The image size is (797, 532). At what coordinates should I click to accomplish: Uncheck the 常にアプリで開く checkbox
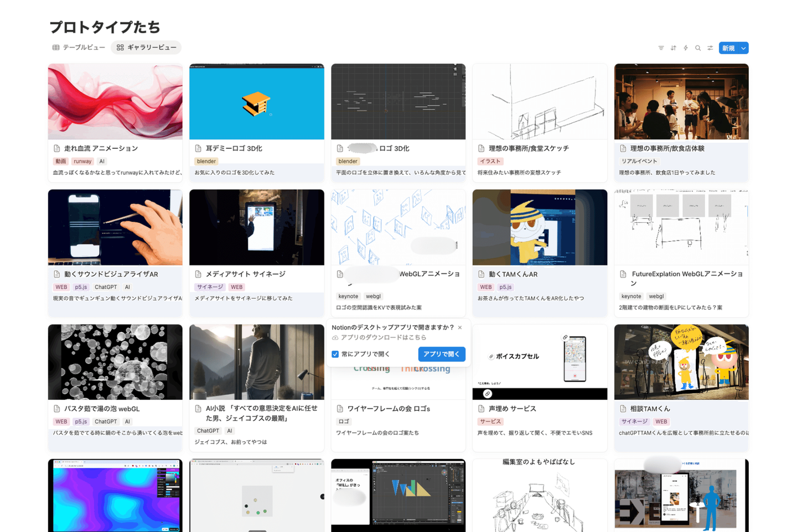(335, 354)
